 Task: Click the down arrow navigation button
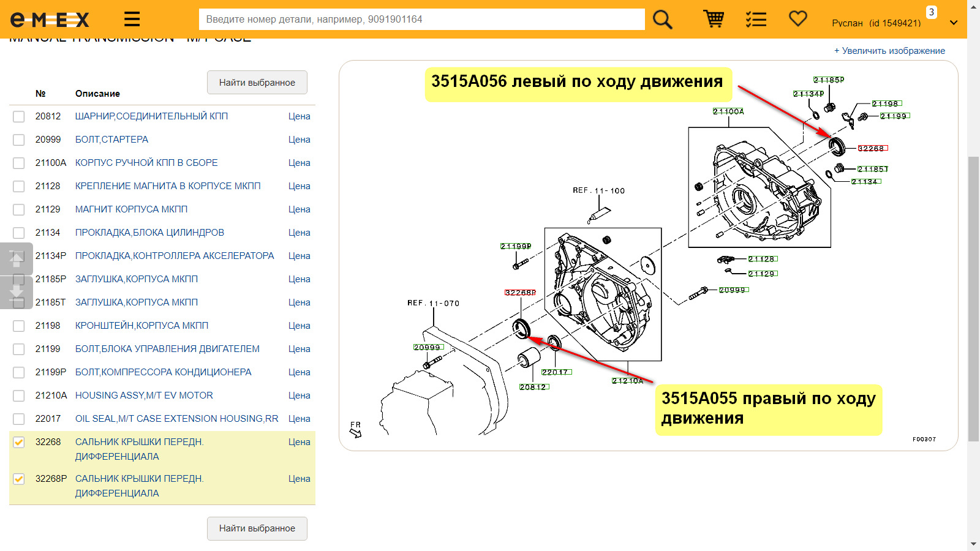point(17,293)
